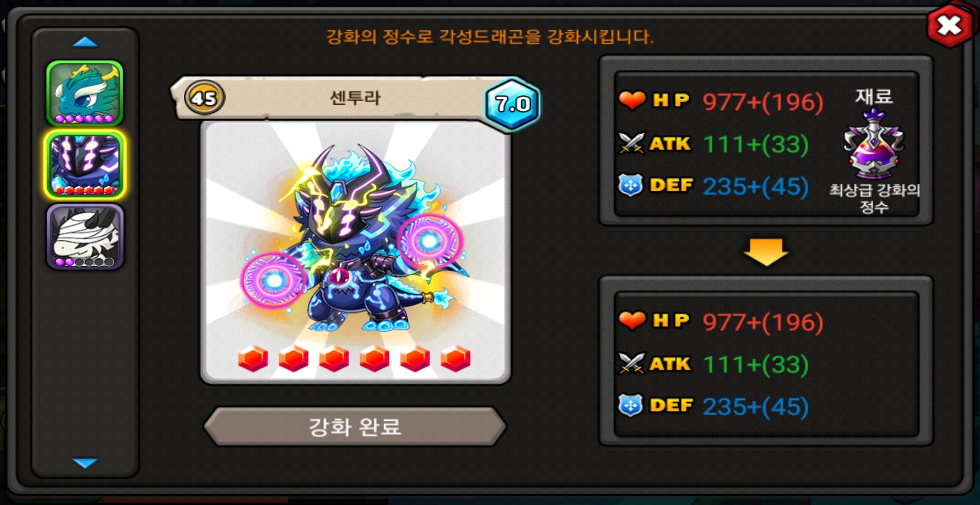Tap the HP heart icon in result stats
980x505 pixels.
point(632,320)
